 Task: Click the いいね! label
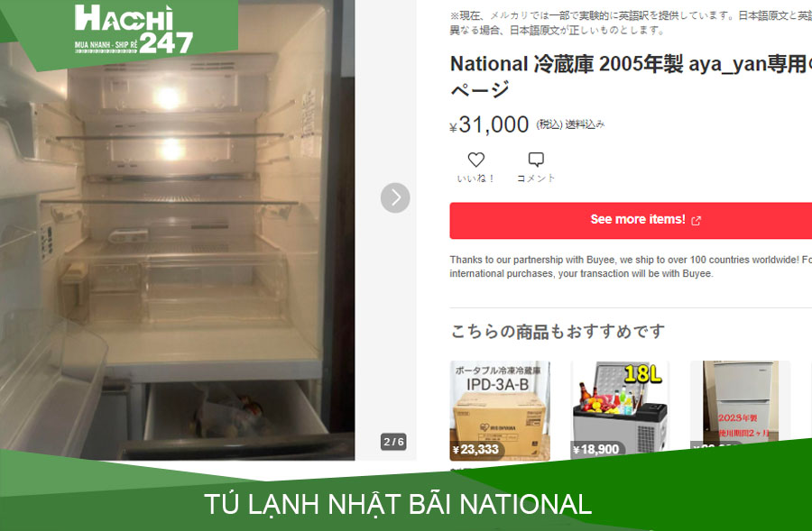pyautogui.click(x=475, y=179)
